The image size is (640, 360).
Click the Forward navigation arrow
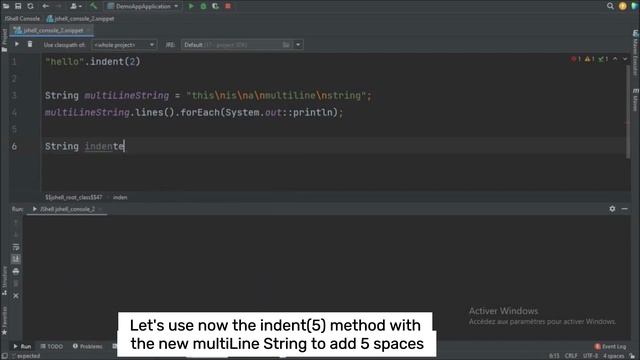[x=58, y=6]
